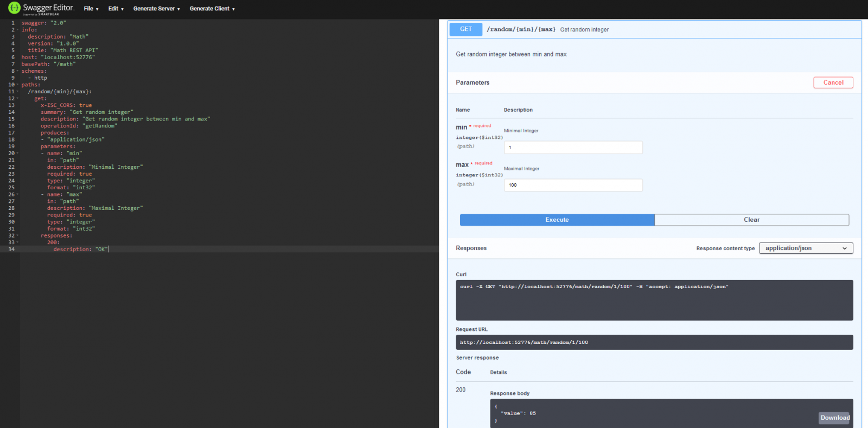Image resolution: width=868 pixels, height=428 pixels.
Task: Focus the max parameter input field
Action: (573, 185)
